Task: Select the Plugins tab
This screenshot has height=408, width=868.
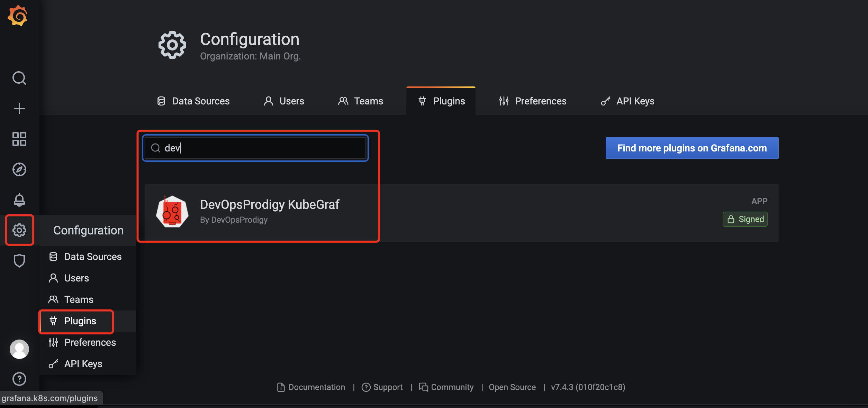Action: pos(441,101)
